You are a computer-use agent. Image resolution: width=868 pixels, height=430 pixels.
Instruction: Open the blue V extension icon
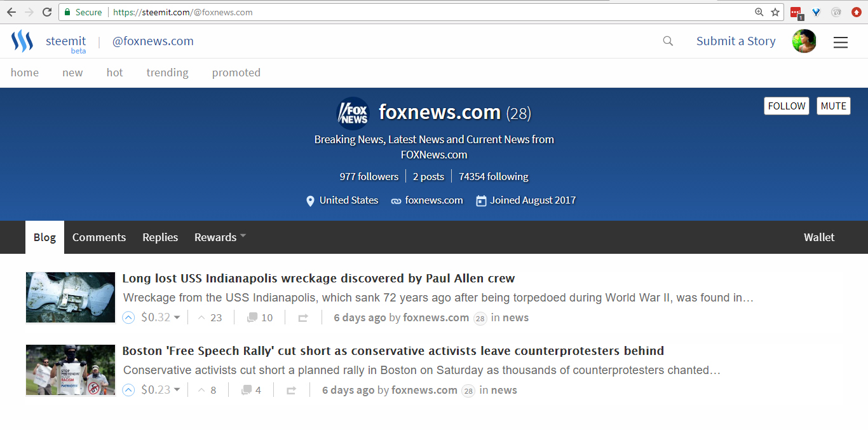pos(817,12)
